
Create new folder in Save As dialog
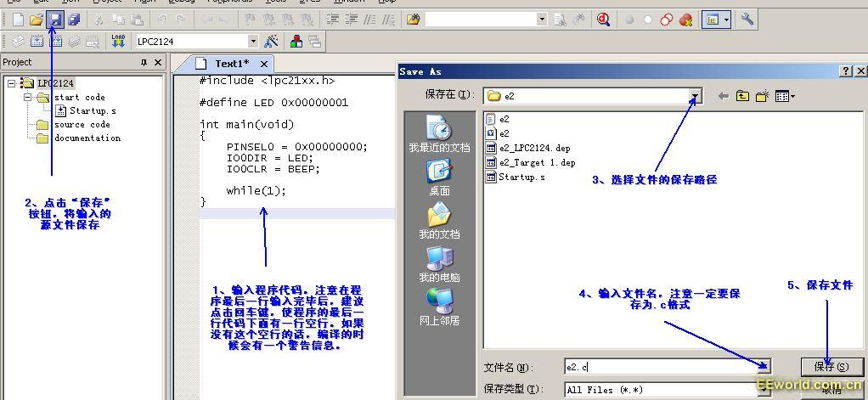tap(763, 96)
